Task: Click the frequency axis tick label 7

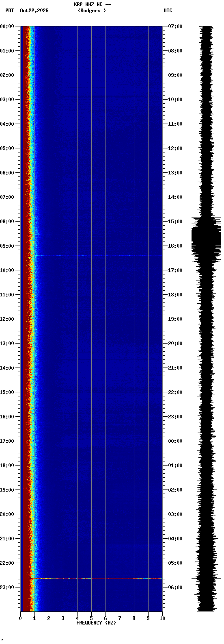Action: pos(120,618)
